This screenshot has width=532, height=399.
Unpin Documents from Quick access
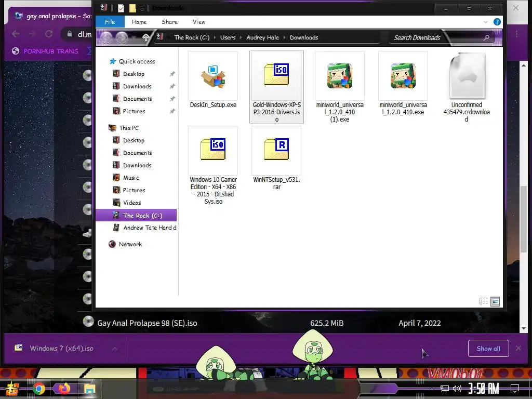(x=172, y=99)
